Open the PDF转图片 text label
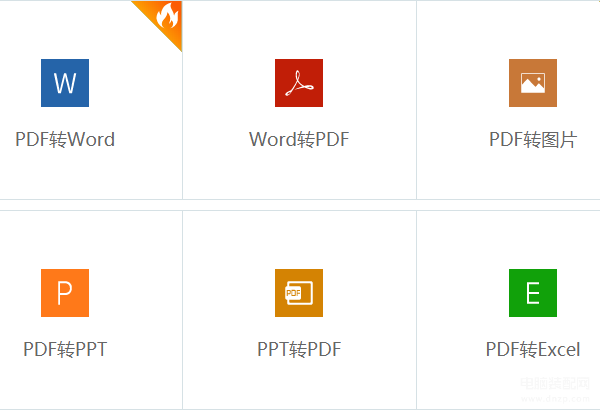This screenshot has width=600, height=412. [x=533, y=139]
